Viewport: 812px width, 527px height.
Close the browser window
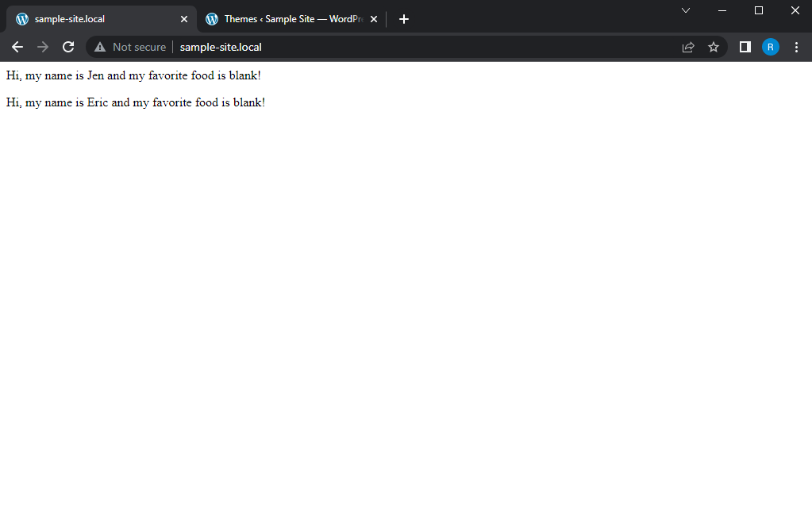coord(795,10)
